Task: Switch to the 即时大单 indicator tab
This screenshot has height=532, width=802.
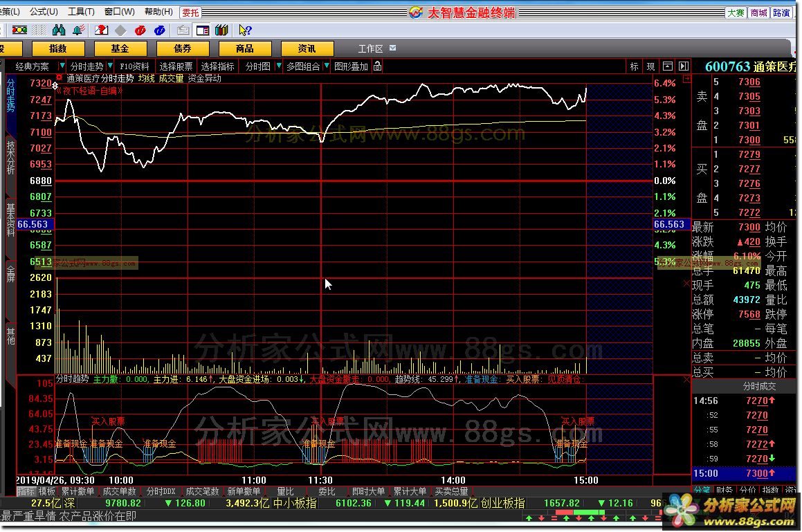Action: click(368, 491)
